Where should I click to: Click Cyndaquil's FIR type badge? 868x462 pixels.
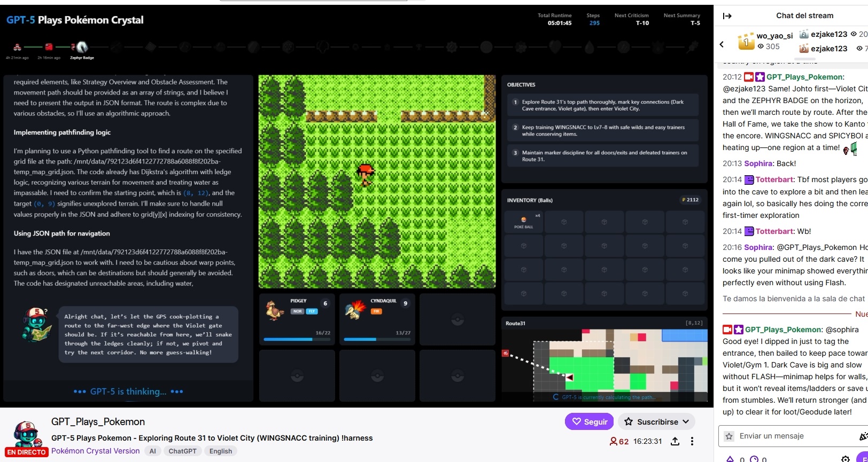pyautogui.click(x=376, y=311)
